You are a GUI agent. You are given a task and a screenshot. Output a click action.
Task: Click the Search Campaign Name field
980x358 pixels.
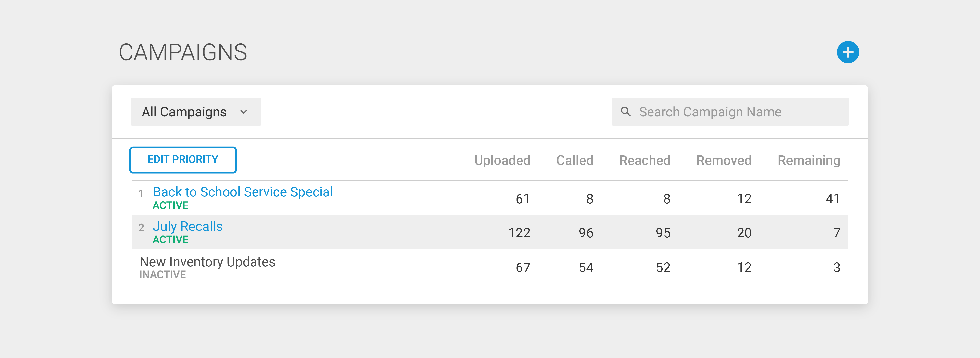730,112
